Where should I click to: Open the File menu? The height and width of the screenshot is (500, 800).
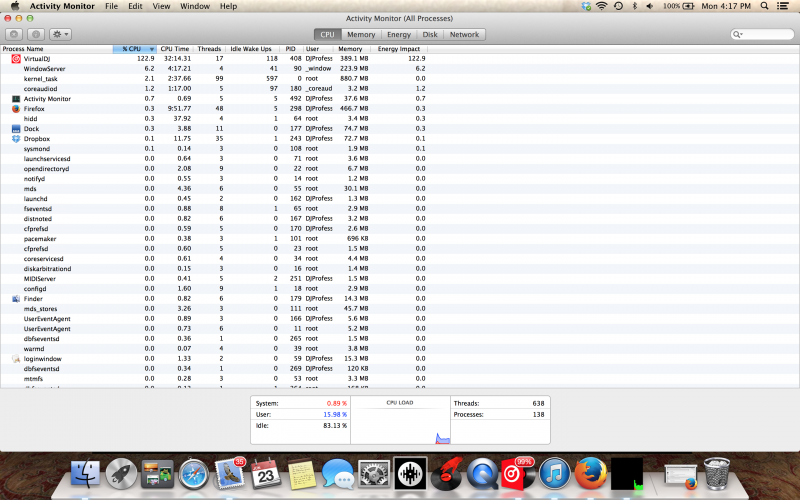(x=111, y=6)
